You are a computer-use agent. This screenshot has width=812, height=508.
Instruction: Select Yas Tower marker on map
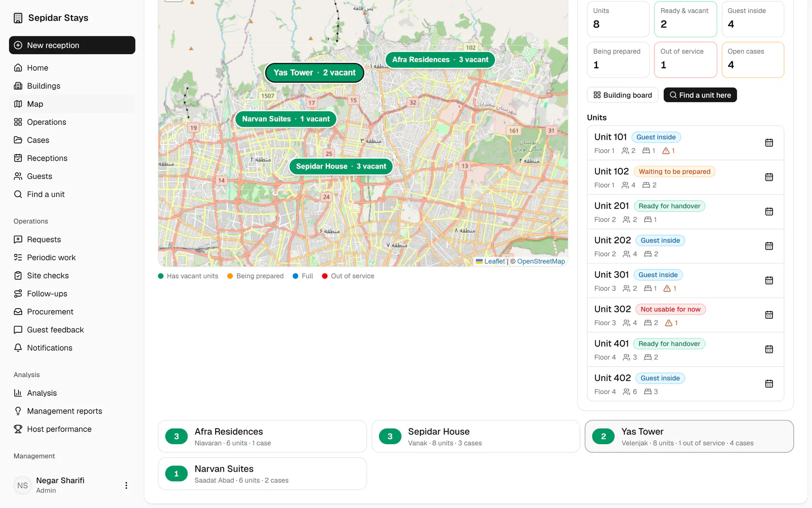pos(314,73)
